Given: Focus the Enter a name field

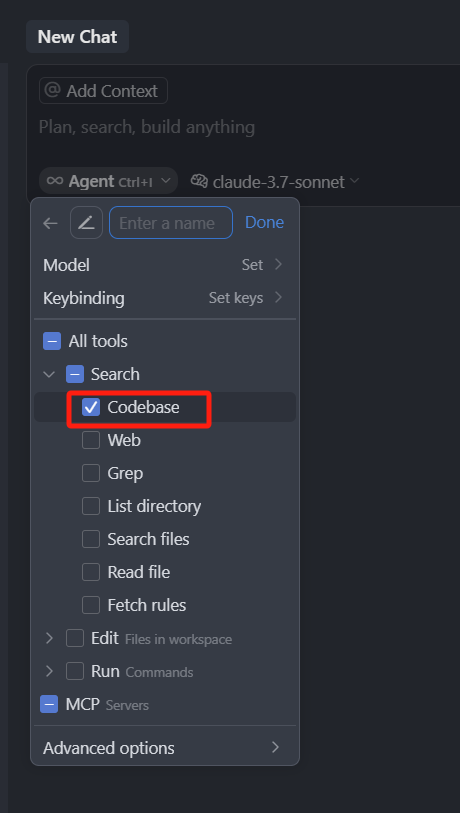Looking at the screenshot, I should click(x=171, y=223).
